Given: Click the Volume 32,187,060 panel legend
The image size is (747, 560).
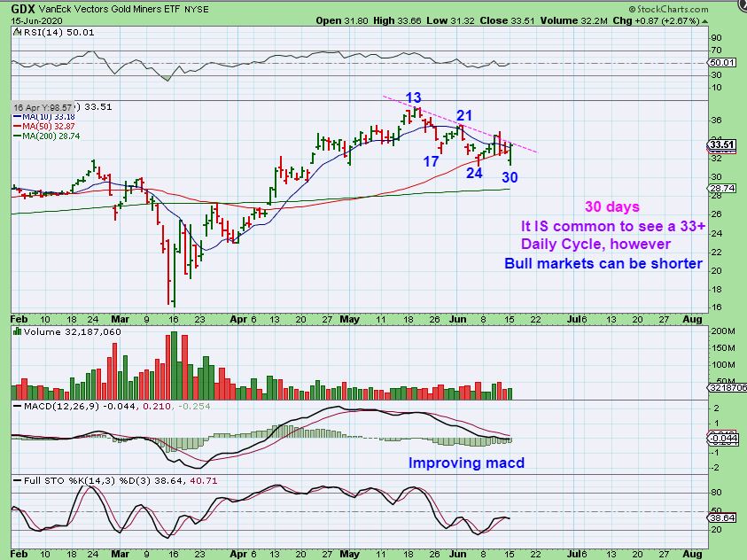Looking at the screenshot, I should point(73,332).
